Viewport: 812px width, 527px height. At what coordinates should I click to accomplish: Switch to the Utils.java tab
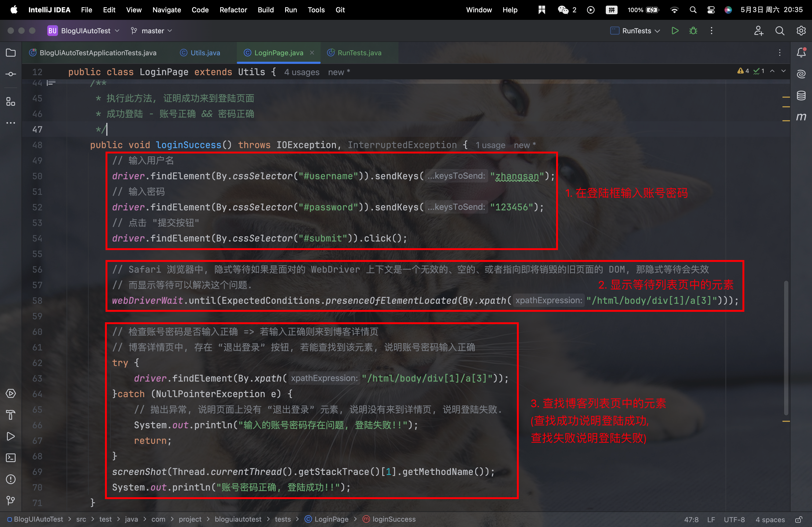point(205,53)
